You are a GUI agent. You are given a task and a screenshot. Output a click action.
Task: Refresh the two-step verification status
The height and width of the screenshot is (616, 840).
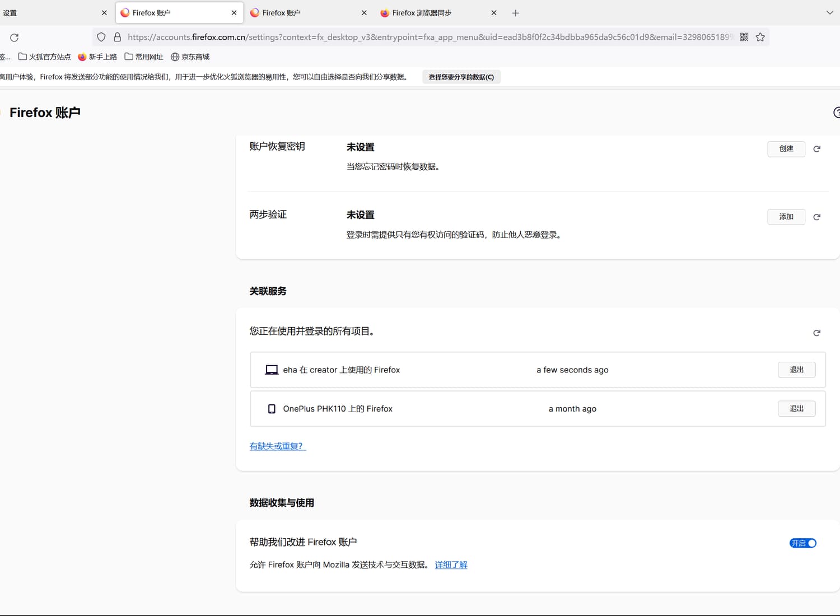tap(816, 217)
